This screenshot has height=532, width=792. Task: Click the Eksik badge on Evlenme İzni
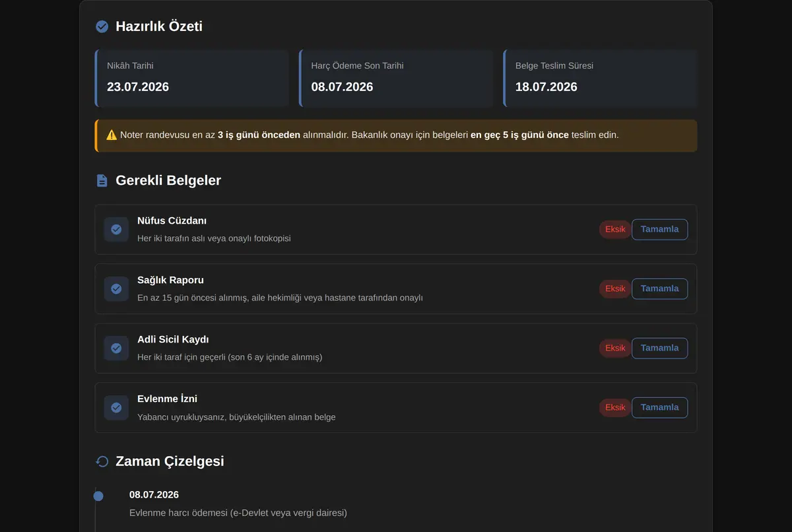click(x=615, y=407)
